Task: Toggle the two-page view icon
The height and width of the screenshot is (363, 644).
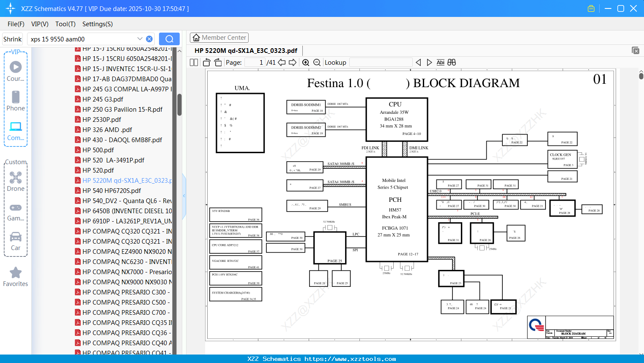Action: click(194, 62)
